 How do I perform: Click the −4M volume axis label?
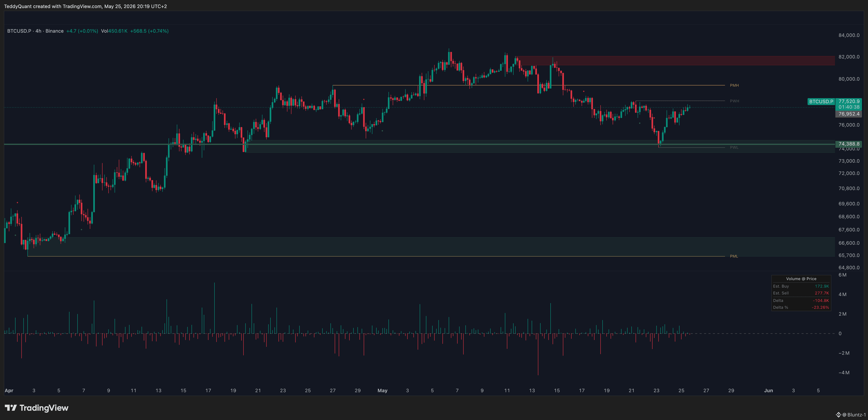click(x=844, y=372)
